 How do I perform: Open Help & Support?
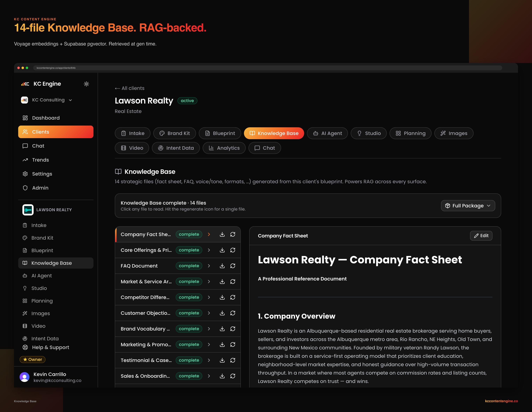click(56, 347)
